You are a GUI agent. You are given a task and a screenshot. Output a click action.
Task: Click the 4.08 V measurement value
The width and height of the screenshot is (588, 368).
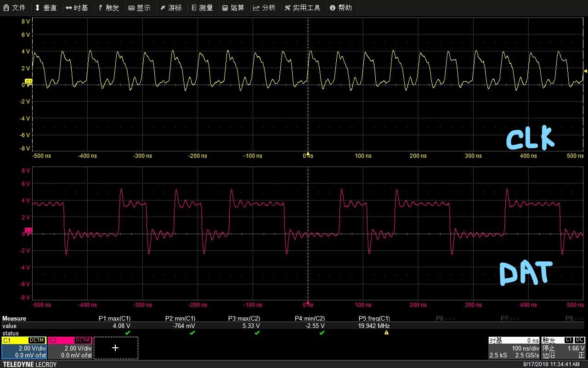click(x=123, y=326)
